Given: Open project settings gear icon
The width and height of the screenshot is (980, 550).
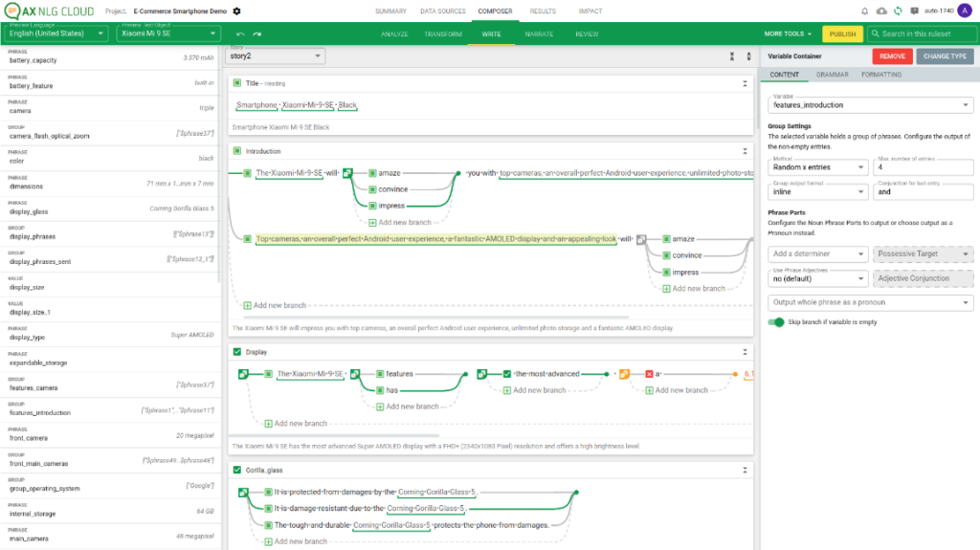Looking at the screenshot, I should point(237,11).
